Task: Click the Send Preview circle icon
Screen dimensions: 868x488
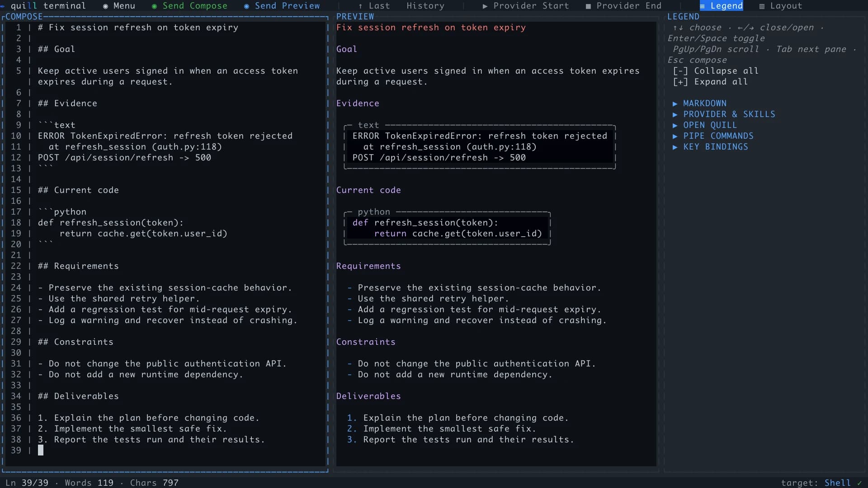Action: [x=246, y=6]
